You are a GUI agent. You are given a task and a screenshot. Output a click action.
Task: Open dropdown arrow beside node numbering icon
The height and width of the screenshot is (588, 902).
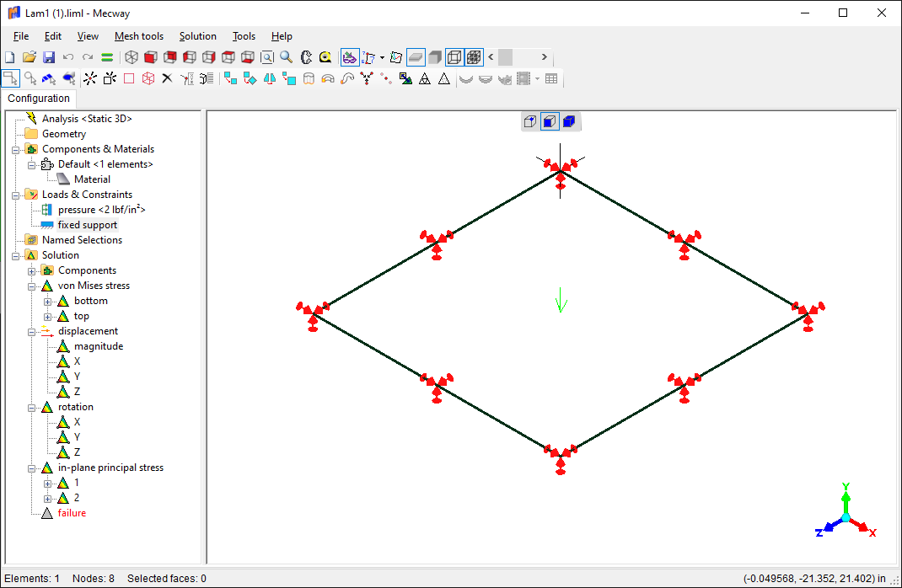point(382,57)
